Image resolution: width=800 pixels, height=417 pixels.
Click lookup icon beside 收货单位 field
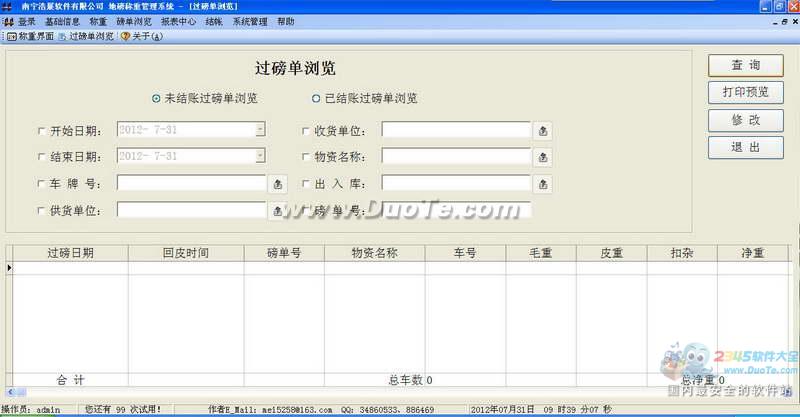(x=542, y=130)
